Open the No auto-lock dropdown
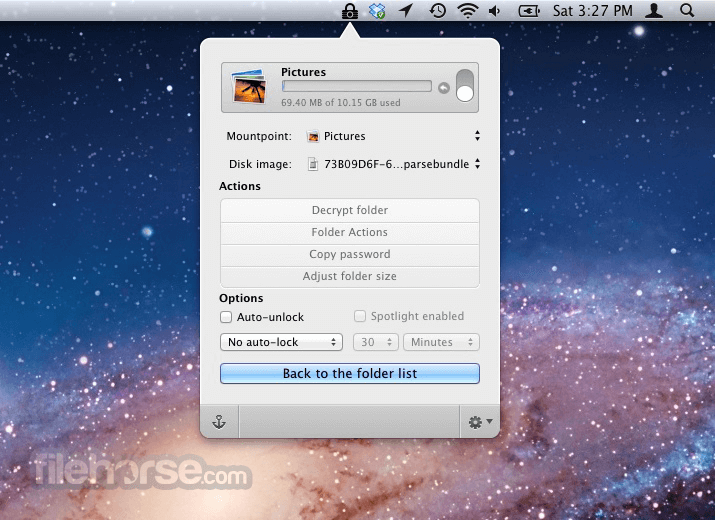This screenshot has width=715, height=520. (x=281, y=342)
